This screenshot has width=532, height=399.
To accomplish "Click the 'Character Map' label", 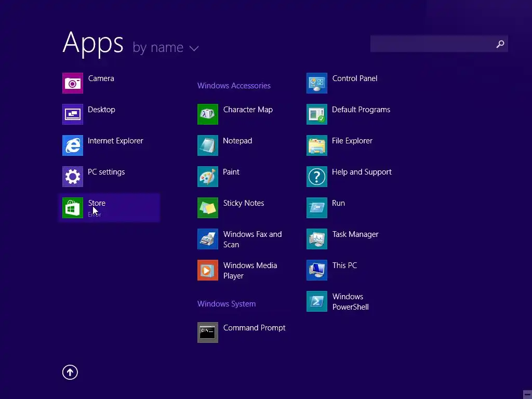I will [x=248, y=110].
